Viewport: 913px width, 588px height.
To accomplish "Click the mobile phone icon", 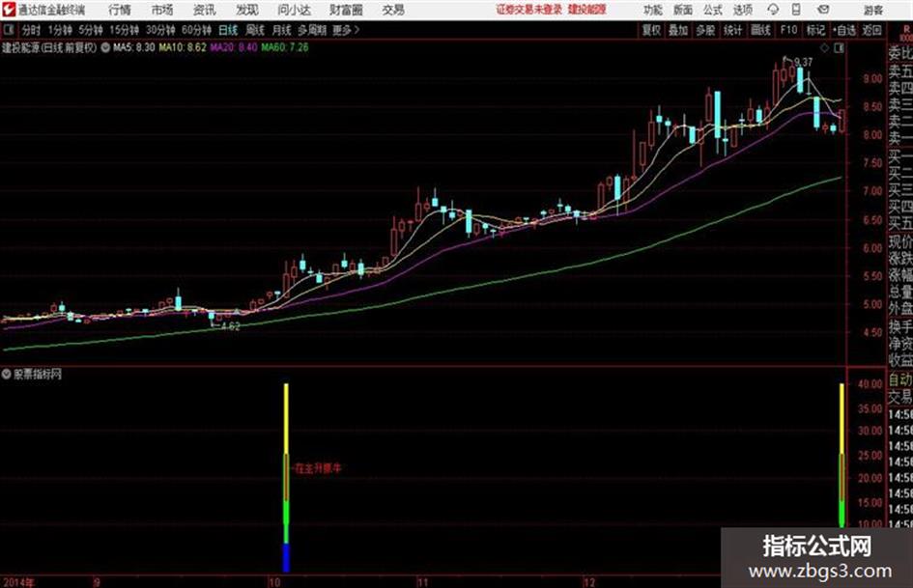I will [796, 10].
